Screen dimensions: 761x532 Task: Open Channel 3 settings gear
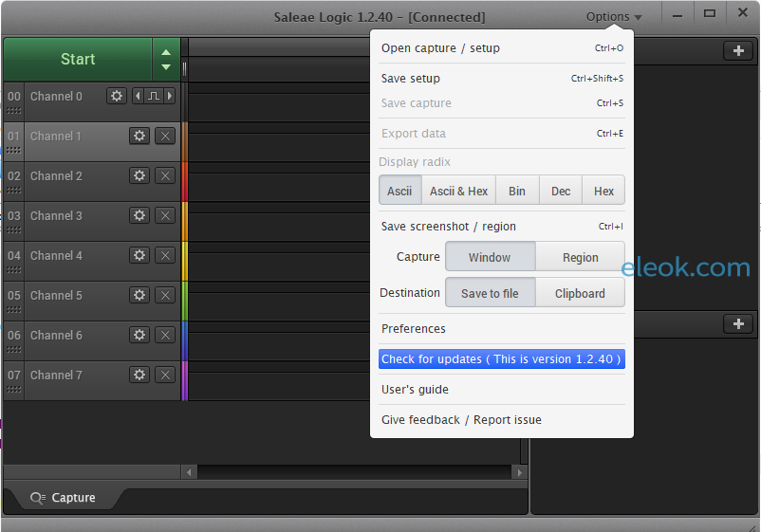(139, 215)
